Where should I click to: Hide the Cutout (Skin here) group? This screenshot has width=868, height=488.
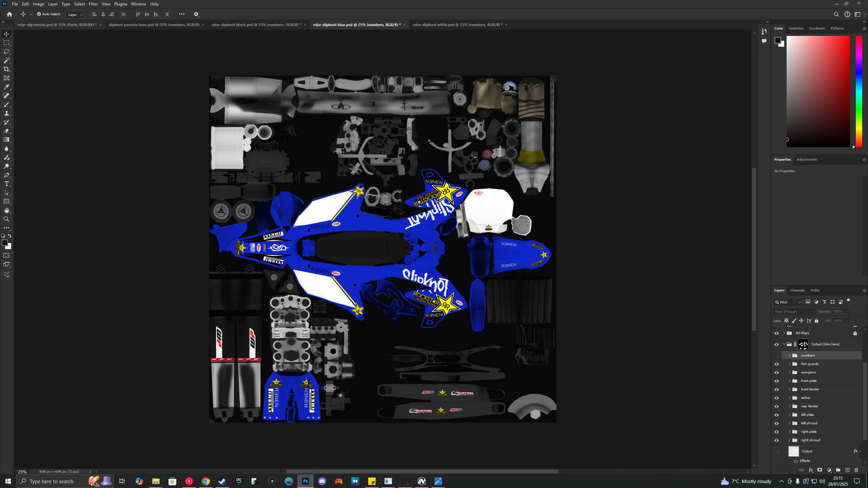pyautogui.click(x=776, y=345)
